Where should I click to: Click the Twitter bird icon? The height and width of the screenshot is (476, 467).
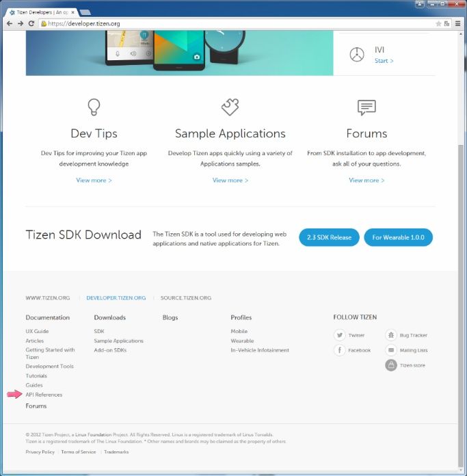tap(340, 335)
